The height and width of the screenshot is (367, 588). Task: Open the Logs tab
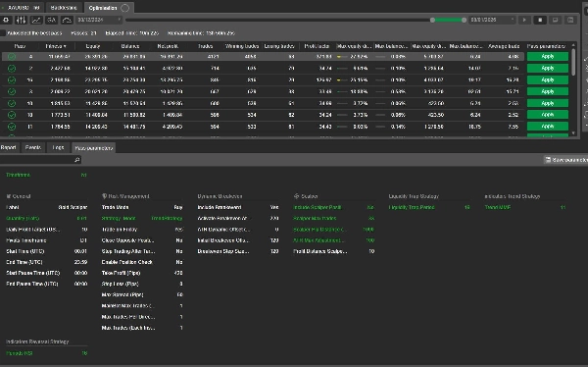coord(58,147)
